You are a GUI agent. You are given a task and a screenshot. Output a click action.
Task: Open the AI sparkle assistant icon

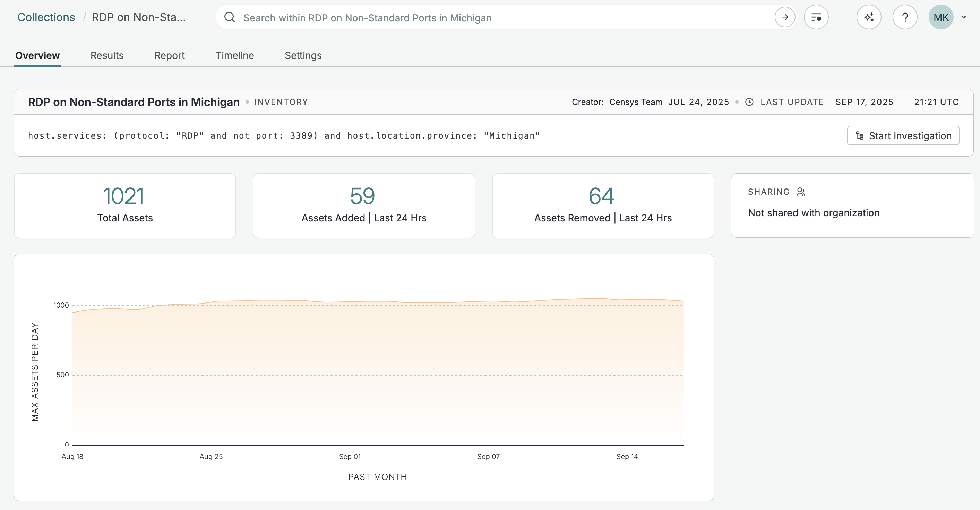pos(869,17)
